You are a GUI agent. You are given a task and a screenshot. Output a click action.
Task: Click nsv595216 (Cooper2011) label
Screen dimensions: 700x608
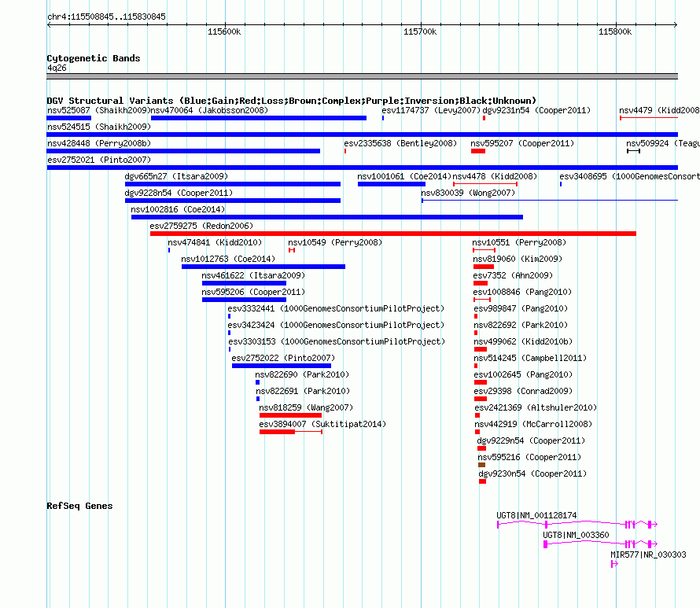tap(529, 457)
